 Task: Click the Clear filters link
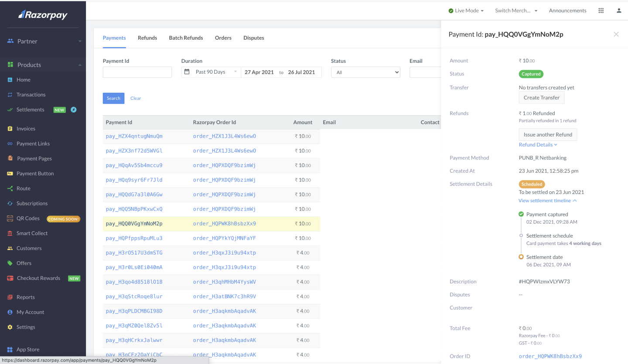click(136, 98)
